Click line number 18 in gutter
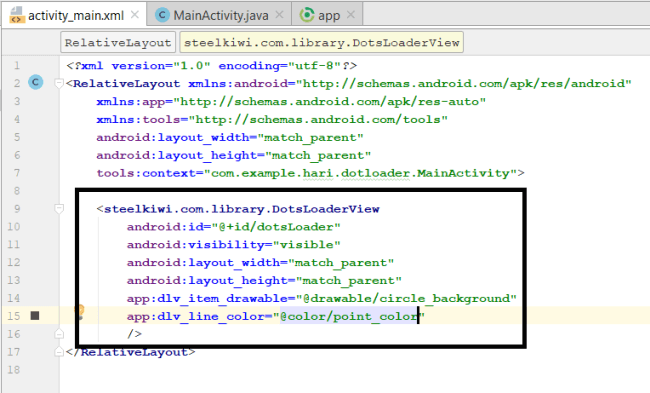This screenshot has width=650, height=393. click(14, 369)
